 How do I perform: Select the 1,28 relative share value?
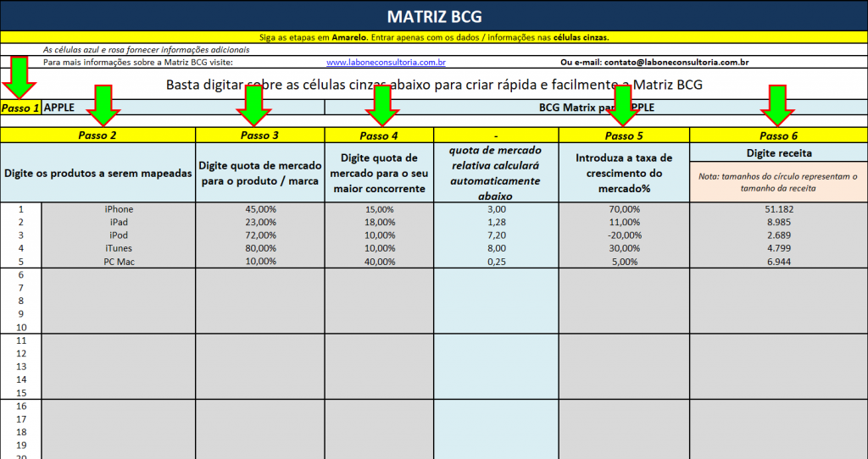pyautogui.click(x=497, y=223)
